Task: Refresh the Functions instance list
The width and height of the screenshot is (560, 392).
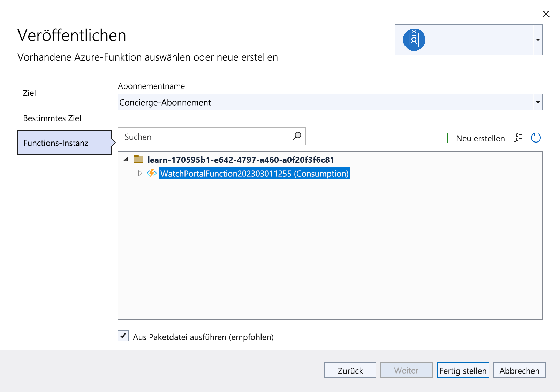Action: [x=536, y=138]
